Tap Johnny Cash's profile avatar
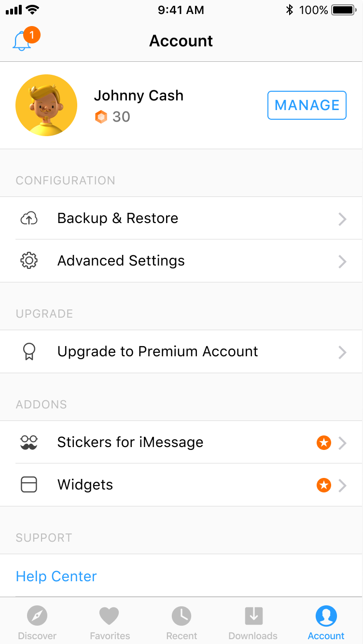 pos(46,105)
